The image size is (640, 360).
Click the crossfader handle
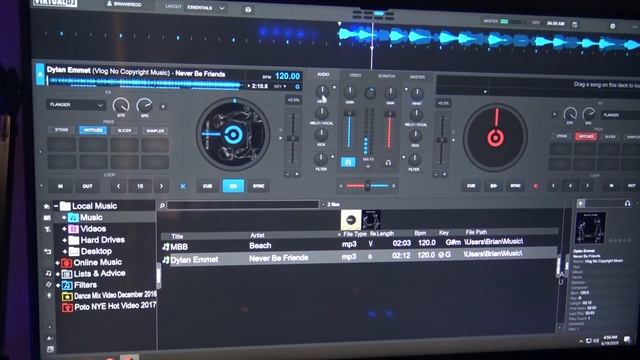point(367,186)
